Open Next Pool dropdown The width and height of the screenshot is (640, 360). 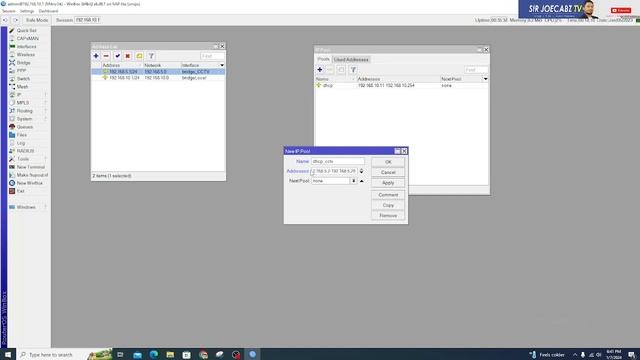point(353,181)
